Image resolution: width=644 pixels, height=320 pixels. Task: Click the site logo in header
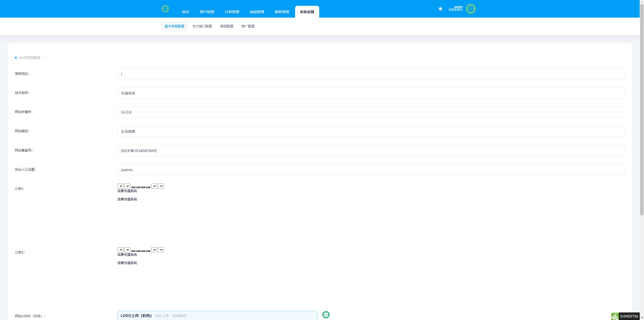165,9
